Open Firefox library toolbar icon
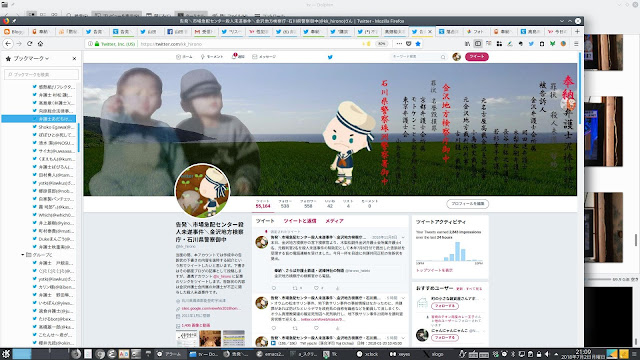This screenshot has height=360, width=640. coord(467,44)
